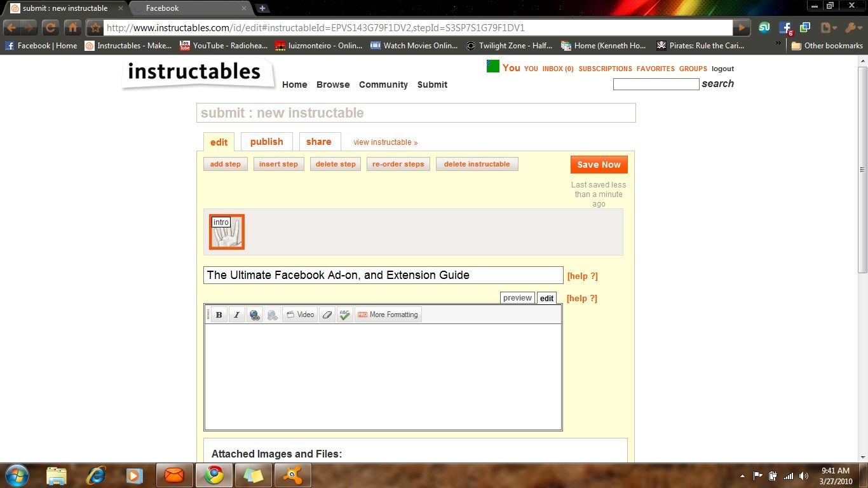Click the Save Now button

point(598,164)
